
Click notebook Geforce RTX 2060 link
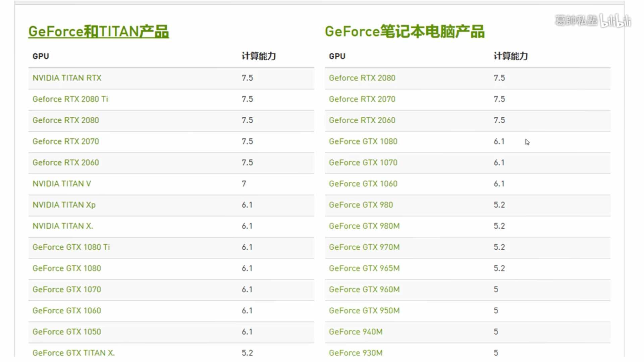[x=362, y=120]
